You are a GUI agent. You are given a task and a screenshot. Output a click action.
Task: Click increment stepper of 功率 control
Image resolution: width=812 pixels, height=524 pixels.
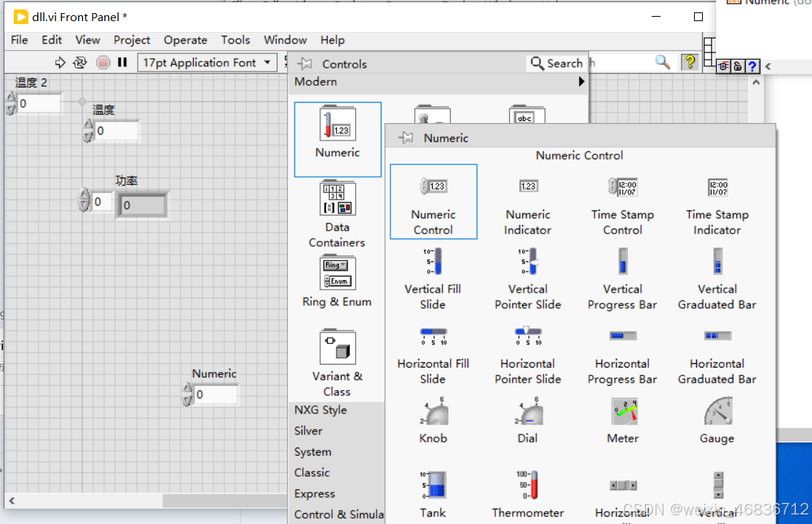click(84, 194)
